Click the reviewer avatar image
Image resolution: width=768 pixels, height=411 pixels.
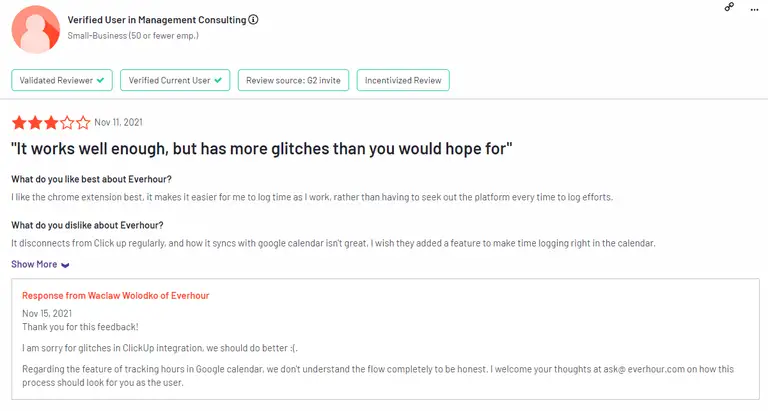(x=36, y=27)
